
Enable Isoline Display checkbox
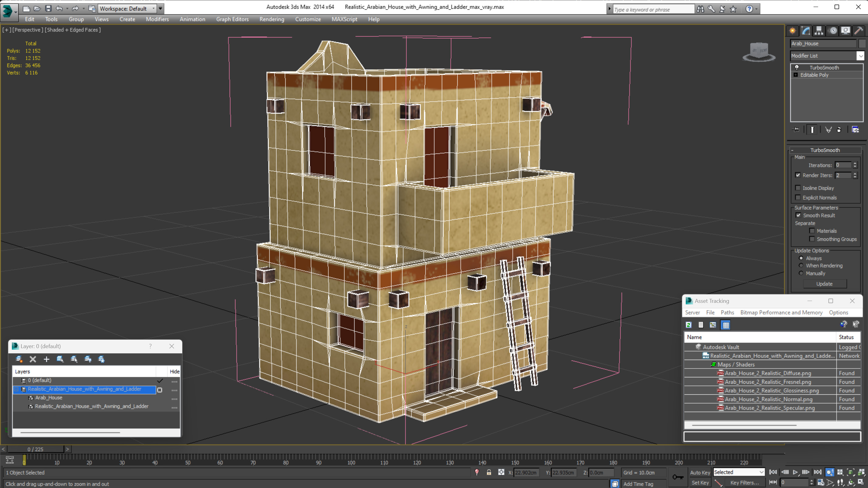(798, 188)
